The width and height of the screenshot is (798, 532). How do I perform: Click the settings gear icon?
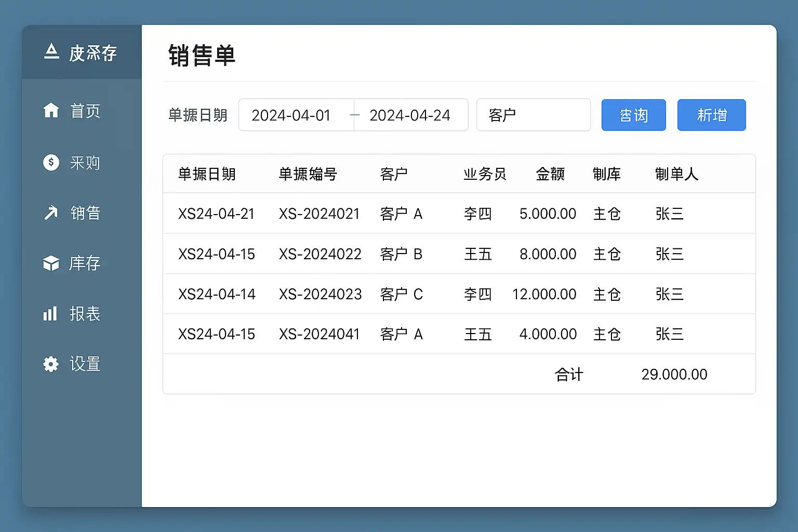(51, 364)
